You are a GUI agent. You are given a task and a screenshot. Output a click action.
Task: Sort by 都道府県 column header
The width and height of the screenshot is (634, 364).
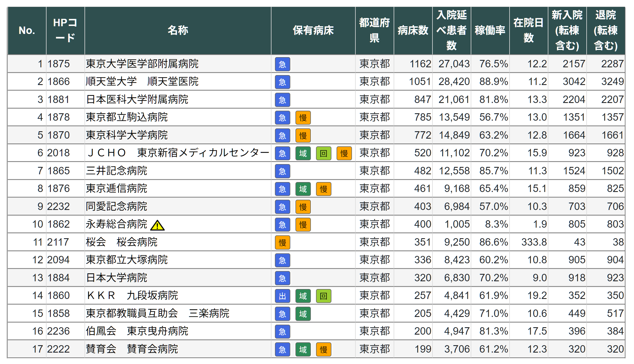pos(375,31)
